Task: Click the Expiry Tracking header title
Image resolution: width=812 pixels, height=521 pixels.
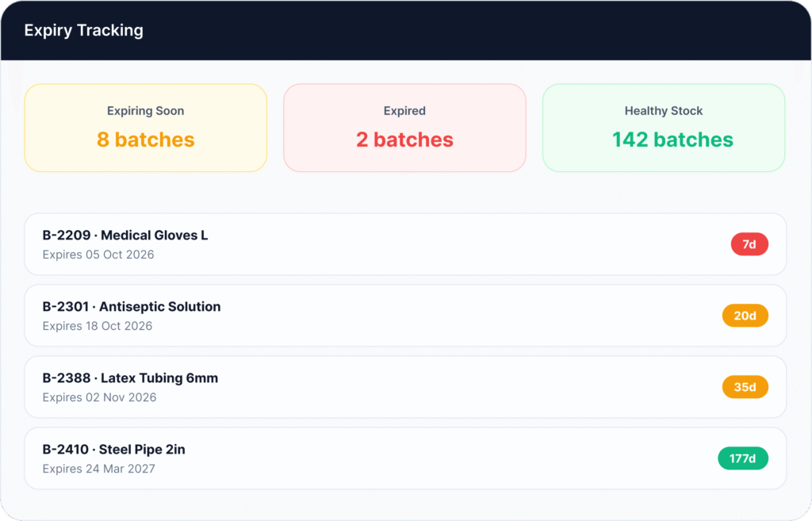Action: coord(84,31)
